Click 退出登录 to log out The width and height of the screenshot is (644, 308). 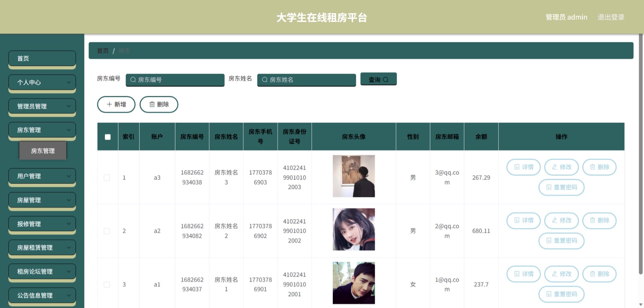point(611,17)
